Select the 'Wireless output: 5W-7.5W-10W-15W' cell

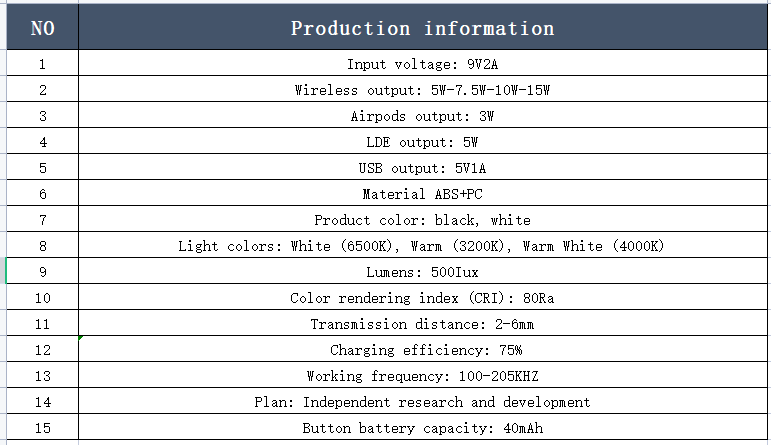[423, 89]
